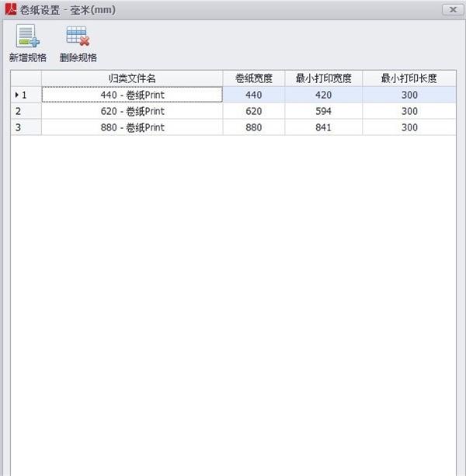Viewport: 466px width, 476px height.
Task: Click the minimum print width cell 594
Action: [324, 111]
